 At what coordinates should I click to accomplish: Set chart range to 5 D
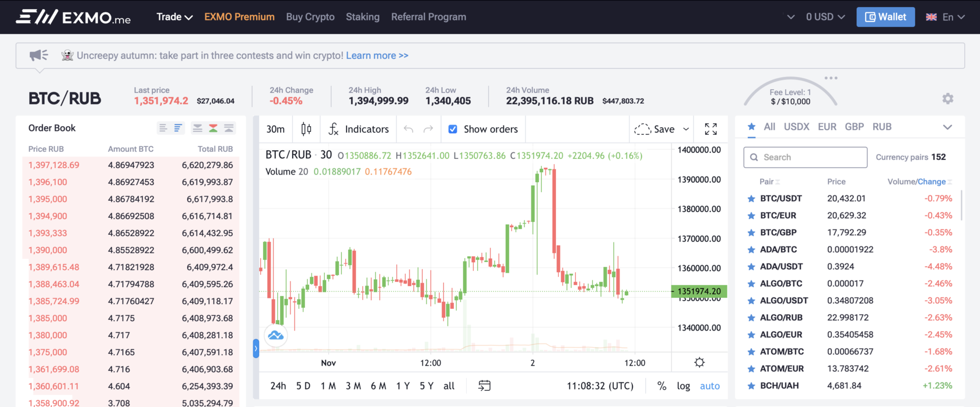click(x=303, y=386)
